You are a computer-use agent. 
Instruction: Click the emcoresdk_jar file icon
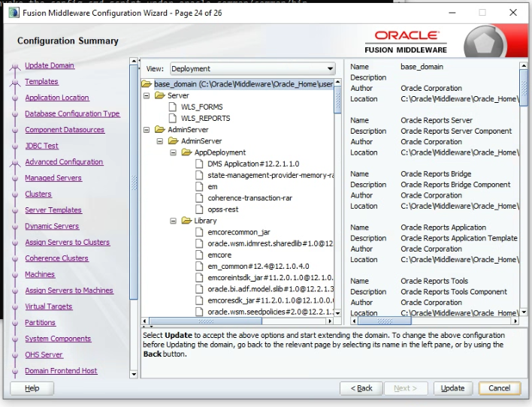click(x=199, y=300)
